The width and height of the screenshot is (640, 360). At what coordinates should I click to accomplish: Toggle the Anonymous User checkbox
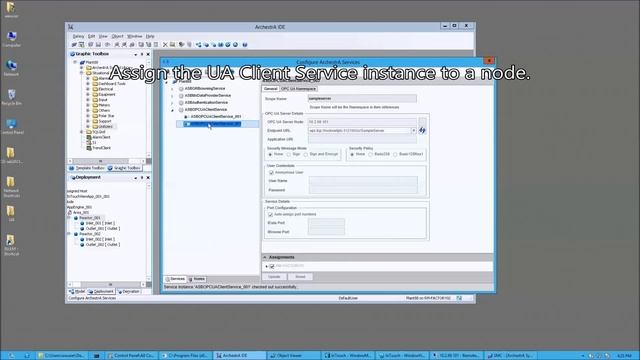(271, 173)
